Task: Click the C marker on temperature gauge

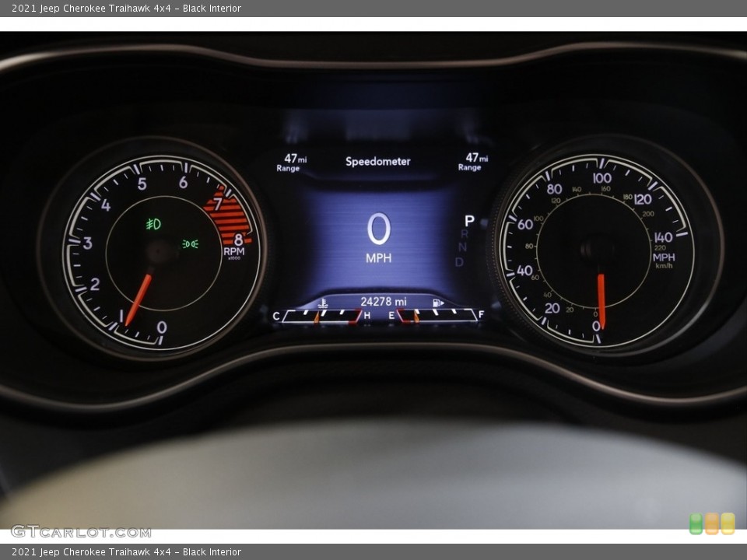Action: click(275, 317)
